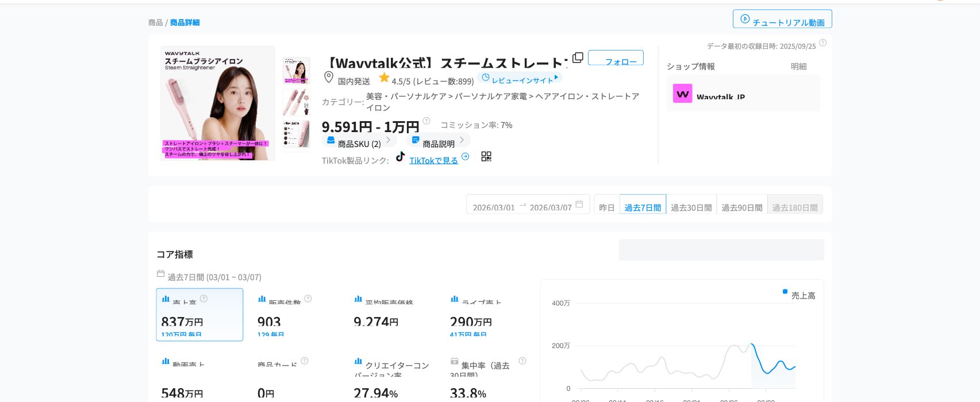Click the フォロー button
980x402 pixels.
616,58
